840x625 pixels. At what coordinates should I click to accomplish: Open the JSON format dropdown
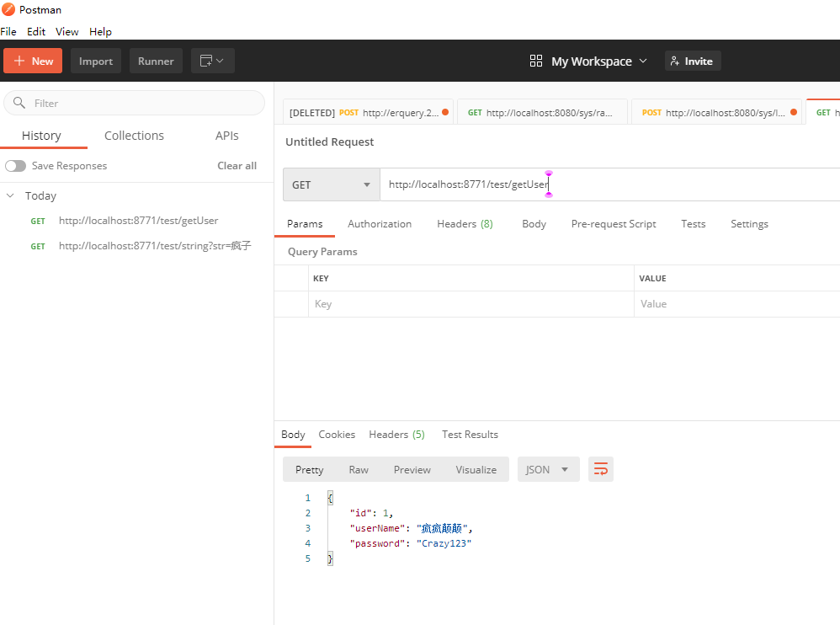[x=548, y=469]
